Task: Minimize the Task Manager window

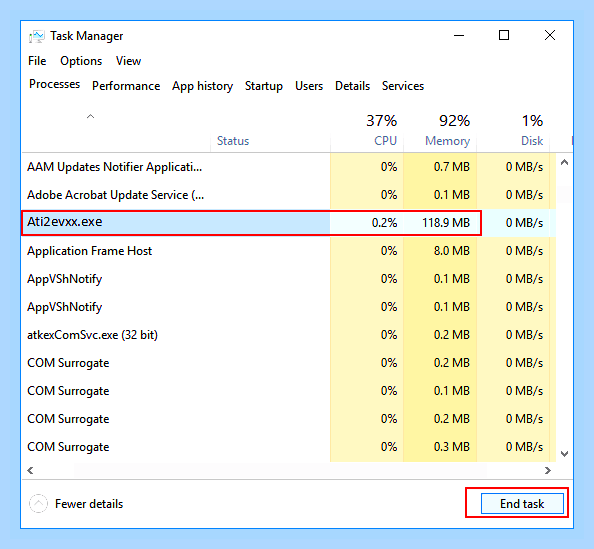Action: [459, 36]
